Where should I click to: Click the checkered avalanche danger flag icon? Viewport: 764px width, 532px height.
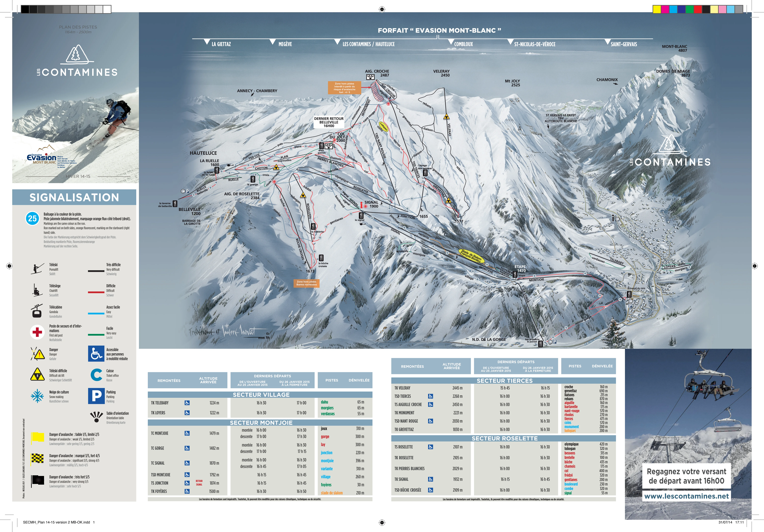click(x=37, y=459)
